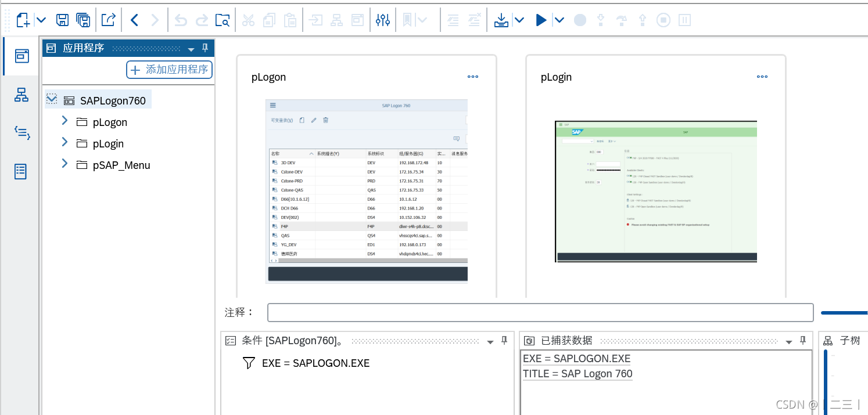Click the settings sliders toolbar icon
868x415 pixels.
pos(383,20)
